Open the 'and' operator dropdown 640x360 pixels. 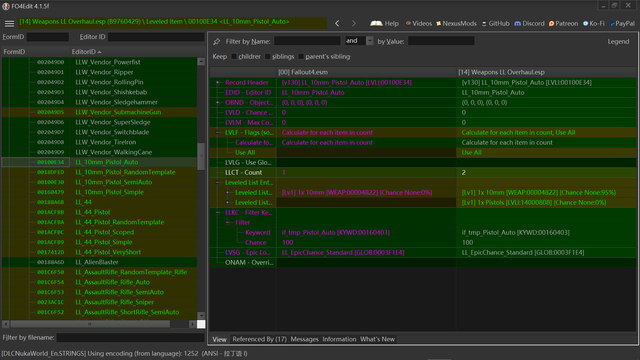pyautogui.click(x=369, y=41)
